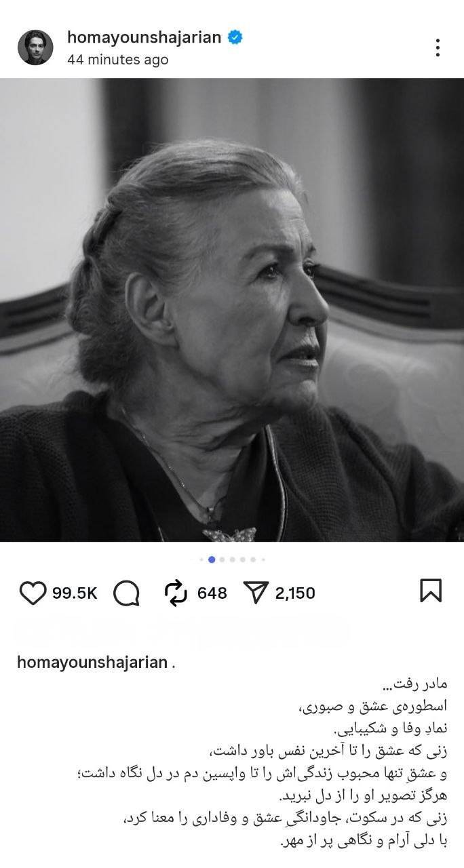Tap the black-and-white portrait photo
Image resolution: width=464 pixels, height=868 pixels.
pos(232,310)
